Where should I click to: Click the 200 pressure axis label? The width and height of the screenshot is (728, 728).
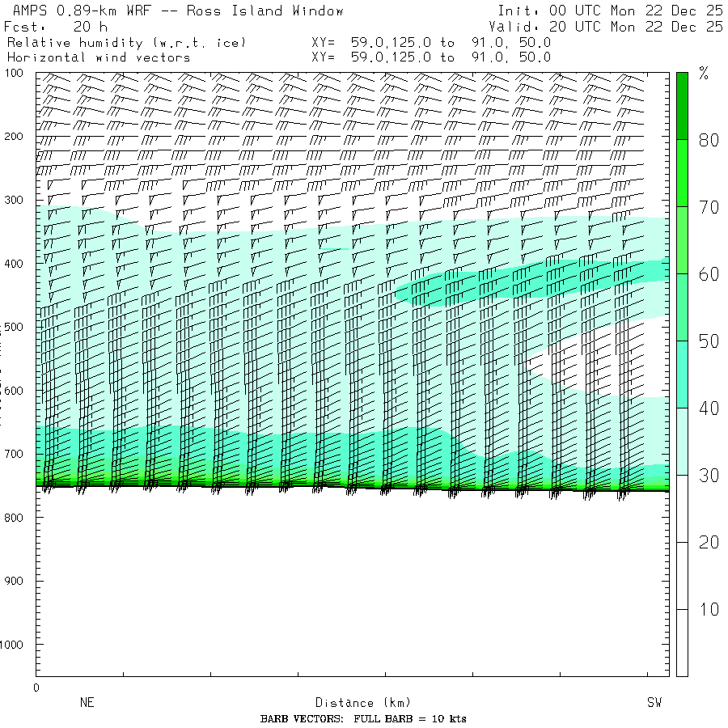pos(14,137)
